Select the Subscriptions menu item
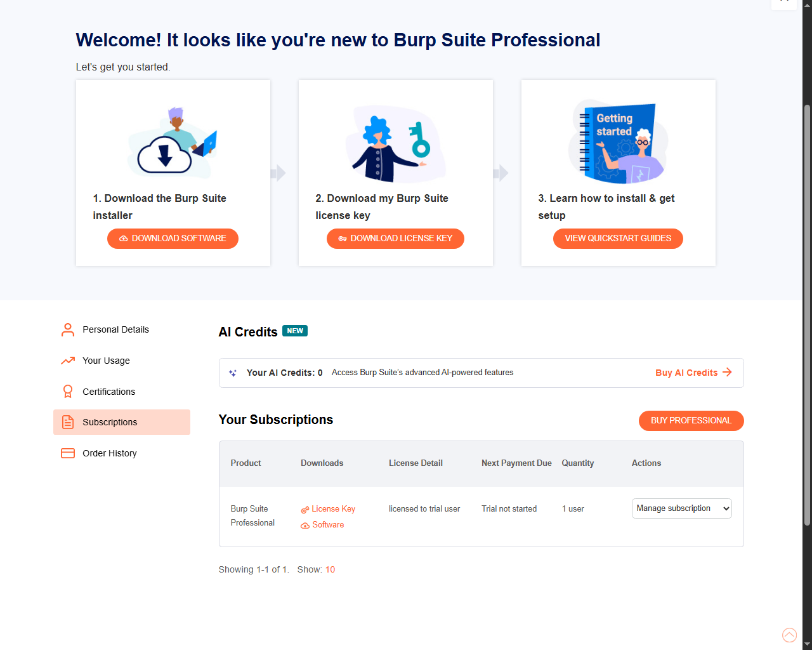 point(122,422)
